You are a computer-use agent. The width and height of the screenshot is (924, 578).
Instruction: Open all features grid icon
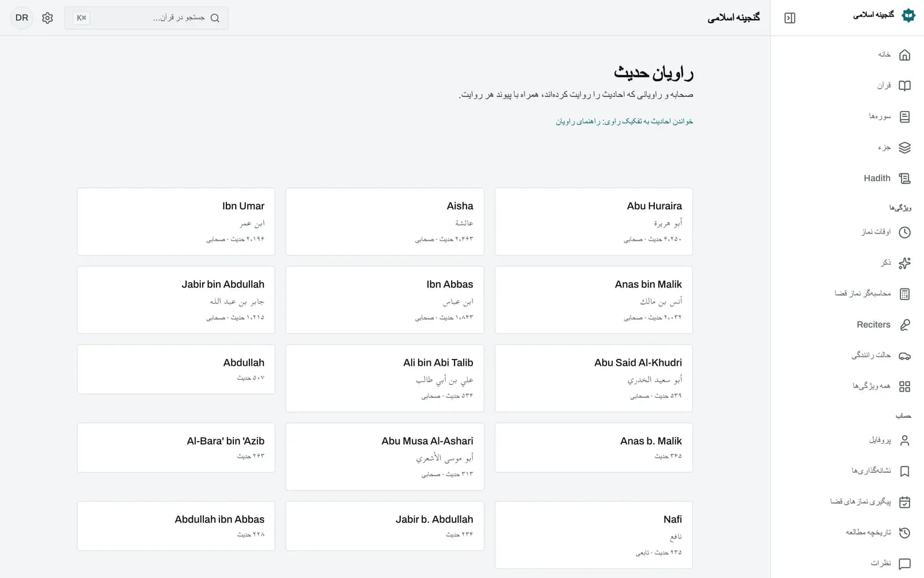point(904,387)
